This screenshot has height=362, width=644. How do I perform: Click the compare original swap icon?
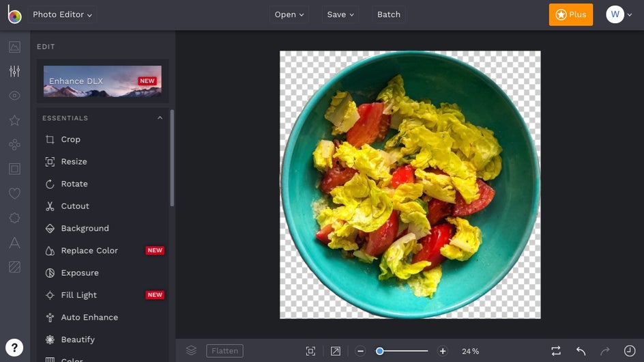pos(556,351)
